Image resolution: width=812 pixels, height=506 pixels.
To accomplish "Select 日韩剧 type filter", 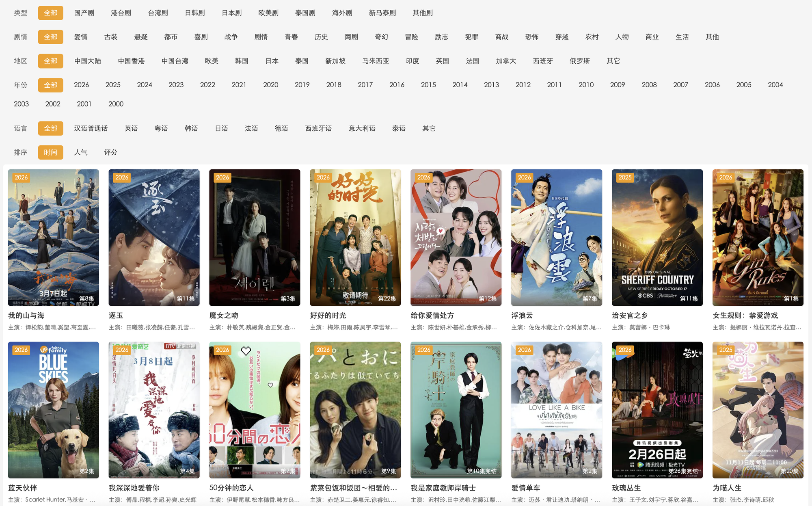I will 195,13.
